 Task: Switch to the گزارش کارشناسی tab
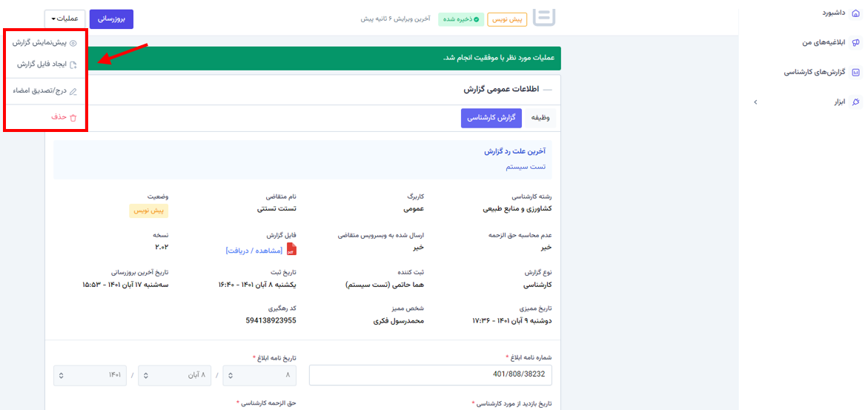point(491,118)
